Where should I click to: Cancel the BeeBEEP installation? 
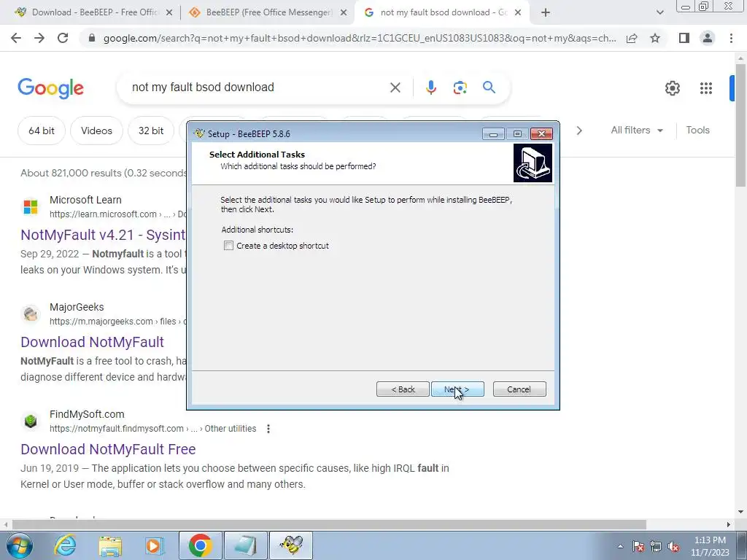(519, 389)
